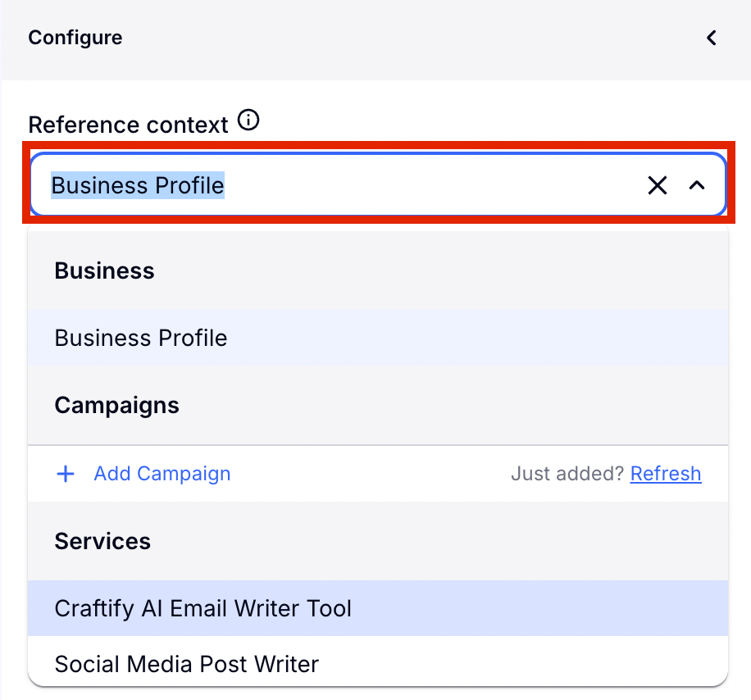Image resolution: width=751 pixels, height=700 pixels.
Task: Click the info icon beside Reference context
Action: [x=248, y=122]
